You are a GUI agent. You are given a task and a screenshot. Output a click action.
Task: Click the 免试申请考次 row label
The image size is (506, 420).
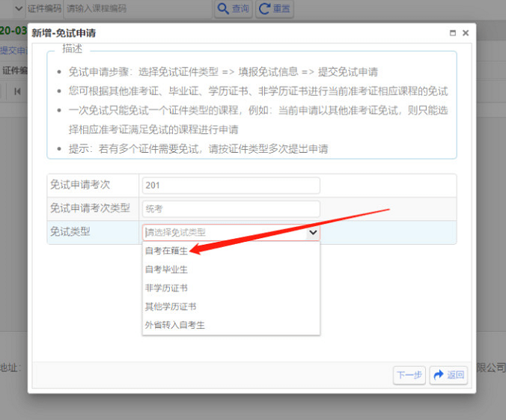coord(80,185)
